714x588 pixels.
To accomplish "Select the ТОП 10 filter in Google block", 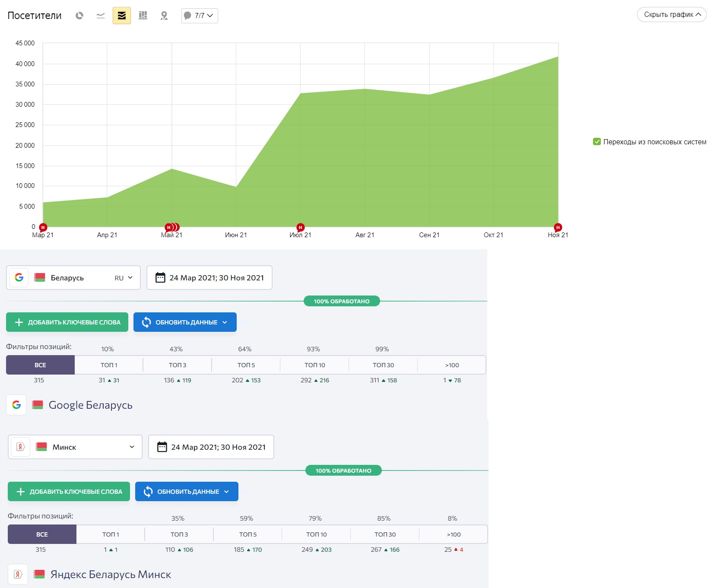I will pos(314,365).
